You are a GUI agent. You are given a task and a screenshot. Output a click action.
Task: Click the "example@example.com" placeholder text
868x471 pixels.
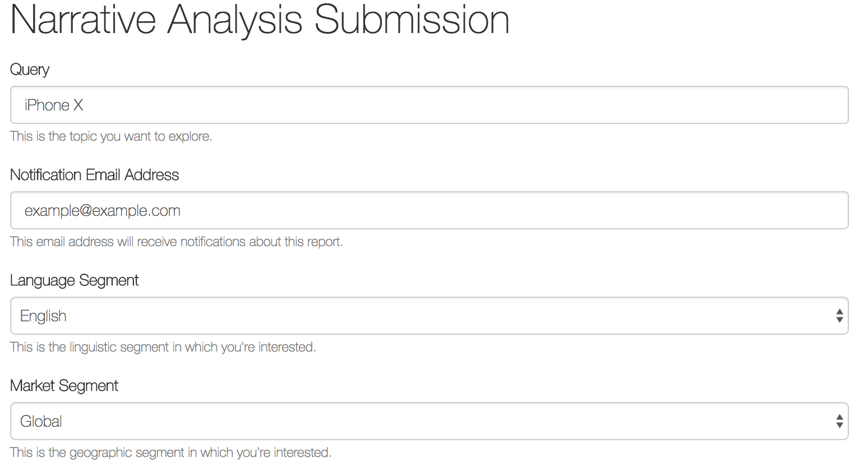coord(103,211)
